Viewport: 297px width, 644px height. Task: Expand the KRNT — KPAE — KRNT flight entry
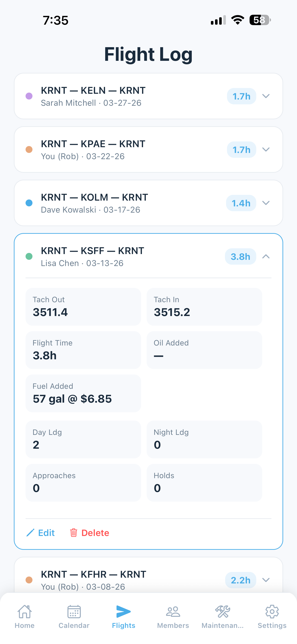coord(266,149)
